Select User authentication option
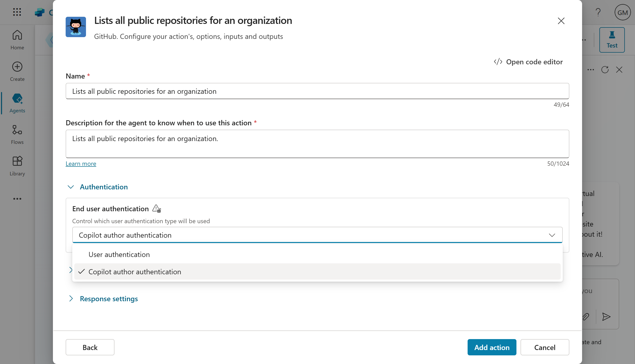This screenshot has height=364, width=635. 119,254
